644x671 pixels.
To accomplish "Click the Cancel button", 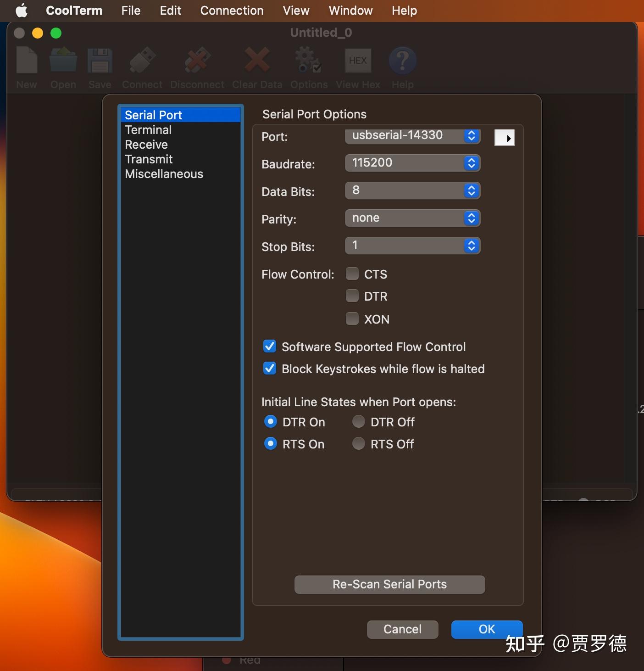I will pyautogui.click(x=402, y=629).
